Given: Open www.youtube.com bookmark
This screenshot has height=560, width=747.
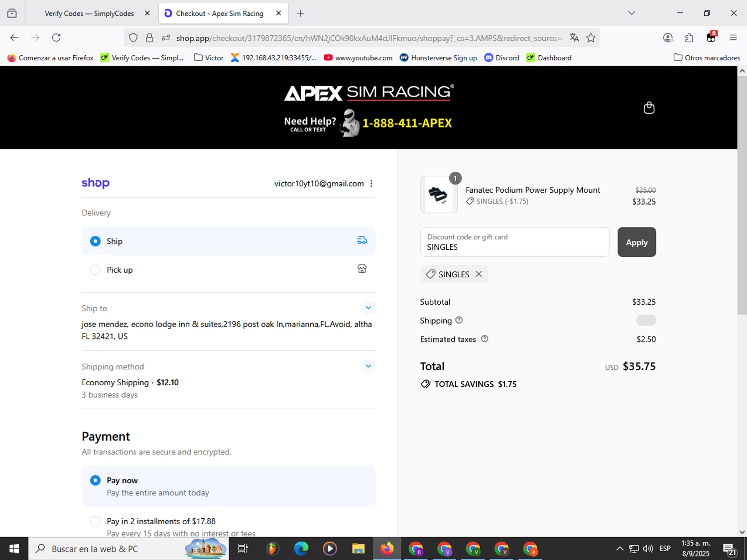Looking at the screenshot, I should coord(358,58).
